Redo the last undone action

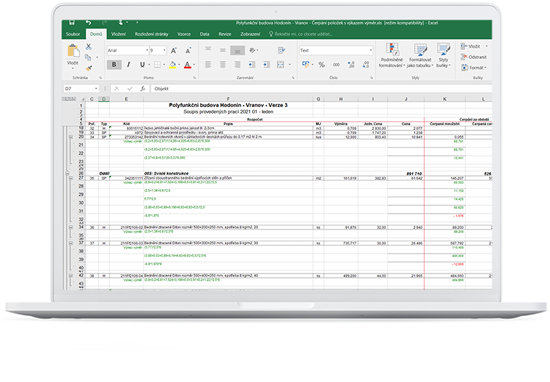(104, 23)
